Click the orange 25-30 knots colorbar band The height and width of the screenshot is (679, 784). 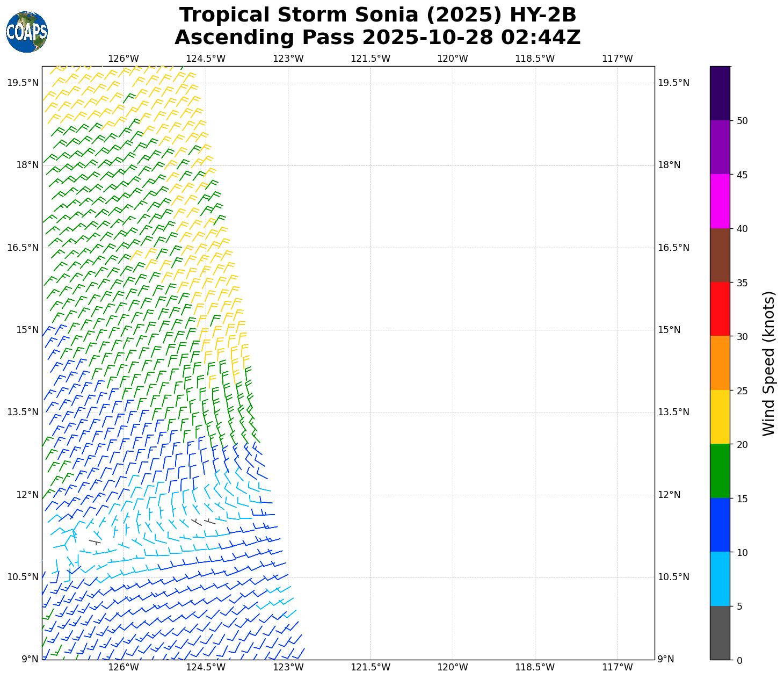tap(720, 363)
